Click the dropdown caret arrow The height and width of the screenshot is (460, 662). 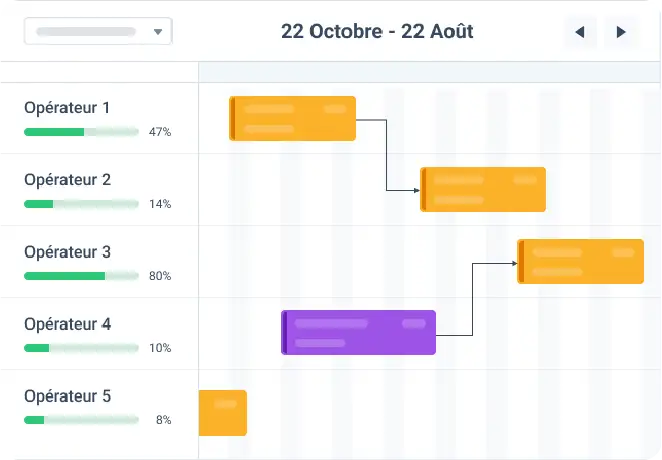158,32
